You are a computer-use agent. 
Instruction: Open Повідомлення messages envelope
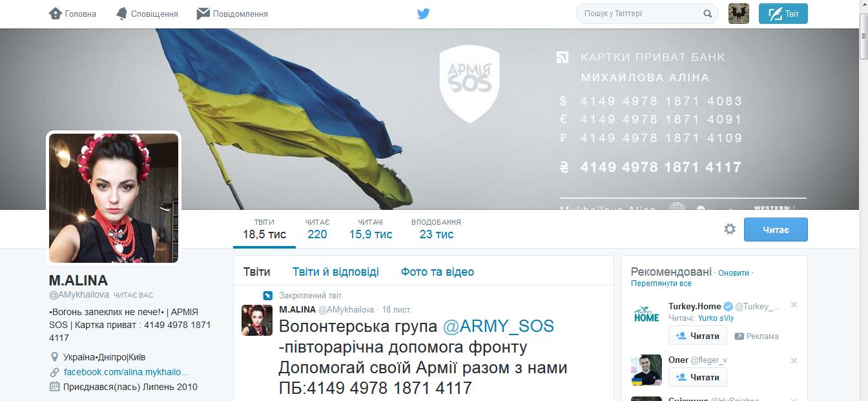(203, 14)
